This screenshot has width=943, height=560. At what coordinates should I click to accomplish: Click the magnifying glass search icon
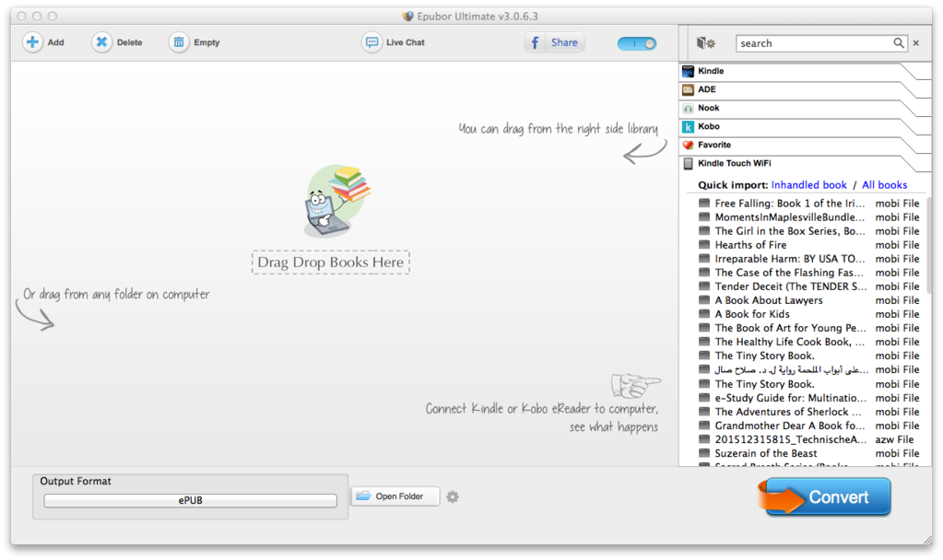(x=899, y=42)
